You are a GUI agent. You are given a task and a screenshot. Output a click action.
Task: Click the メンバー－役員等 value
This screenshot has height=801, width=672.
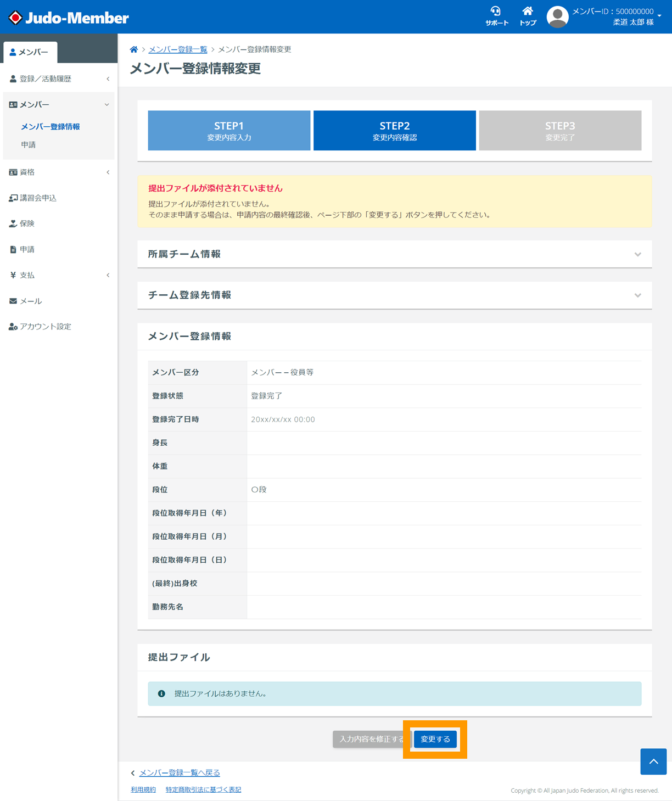(x=282, y=372)
